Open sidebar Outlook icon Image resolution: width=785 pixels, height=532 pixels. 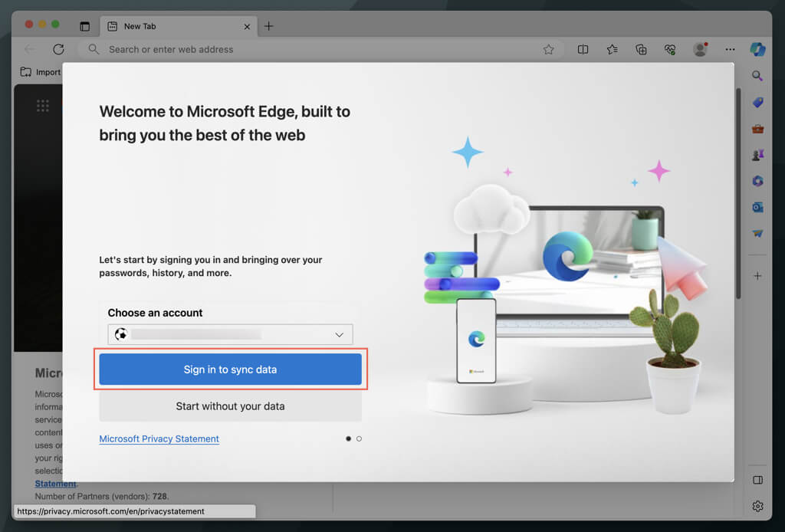click(x=757, y=207)
